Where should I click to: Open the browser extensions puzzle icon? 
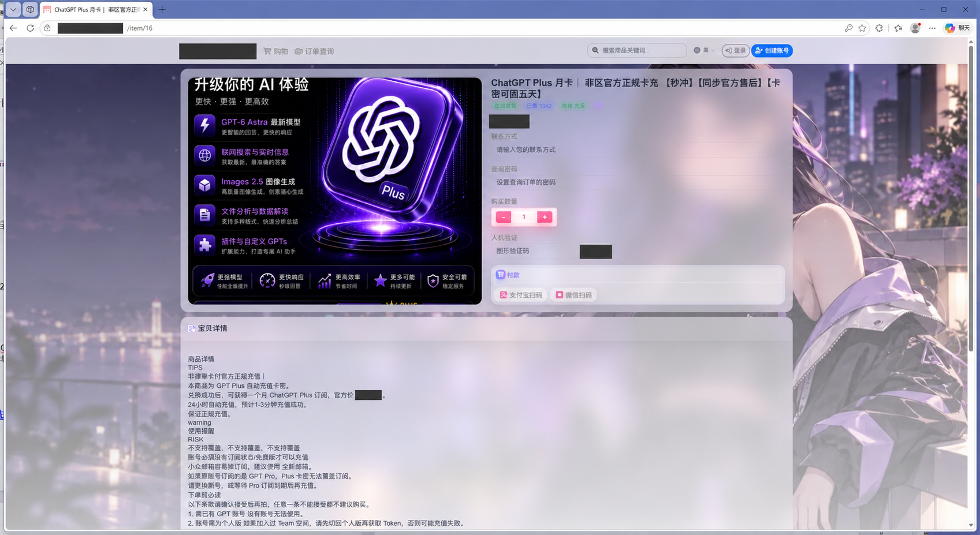[879, 28]
